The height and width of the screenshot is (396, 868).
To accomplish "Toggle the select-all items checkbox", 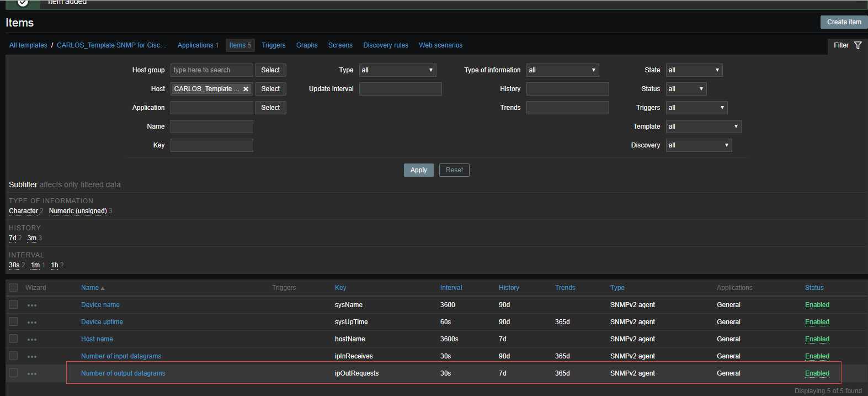I will (13, 287).
